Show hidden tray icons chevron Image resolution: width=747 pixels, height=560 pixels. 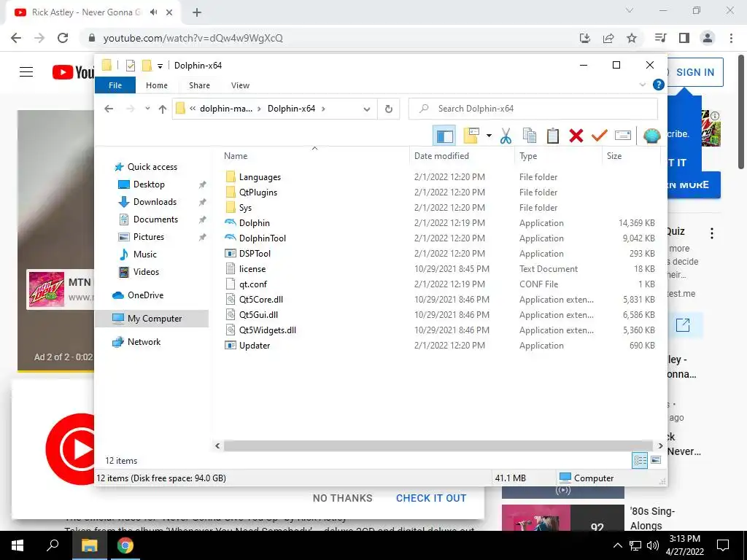[x=617, y=545]
